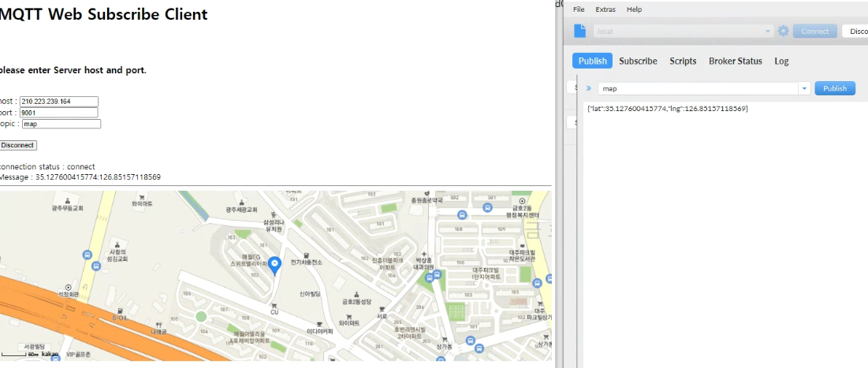The width and height of the screenshot is (868, 368).
Task: Click the coffee cup icon above 이디야커피
Action: coord(319,325)
